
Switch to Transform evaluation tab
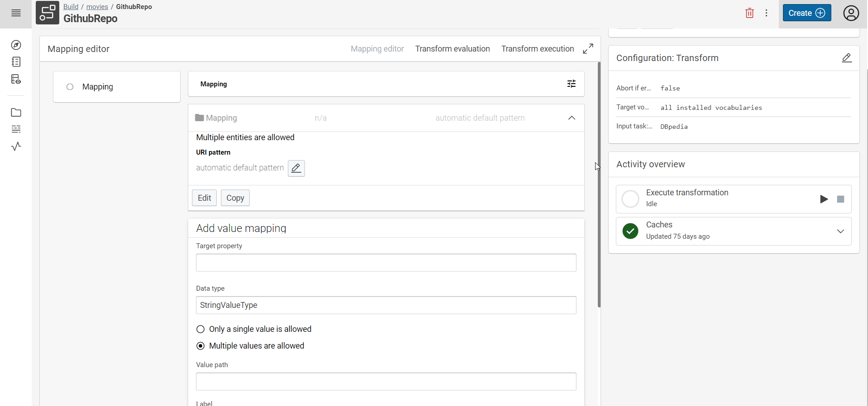click(452, 49)
